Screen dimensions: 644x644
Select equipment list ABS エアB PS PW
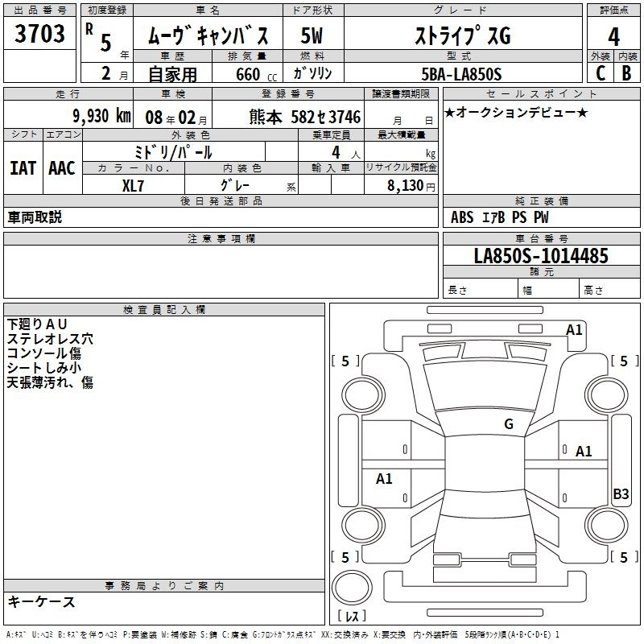[x=499, y=217]
